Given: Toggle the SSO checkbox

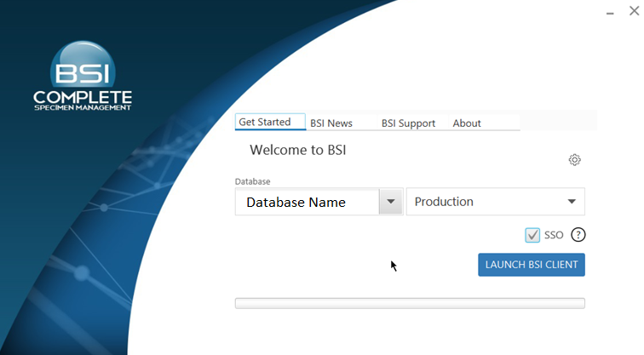Looking at the screenshot, I should point(532,235).
